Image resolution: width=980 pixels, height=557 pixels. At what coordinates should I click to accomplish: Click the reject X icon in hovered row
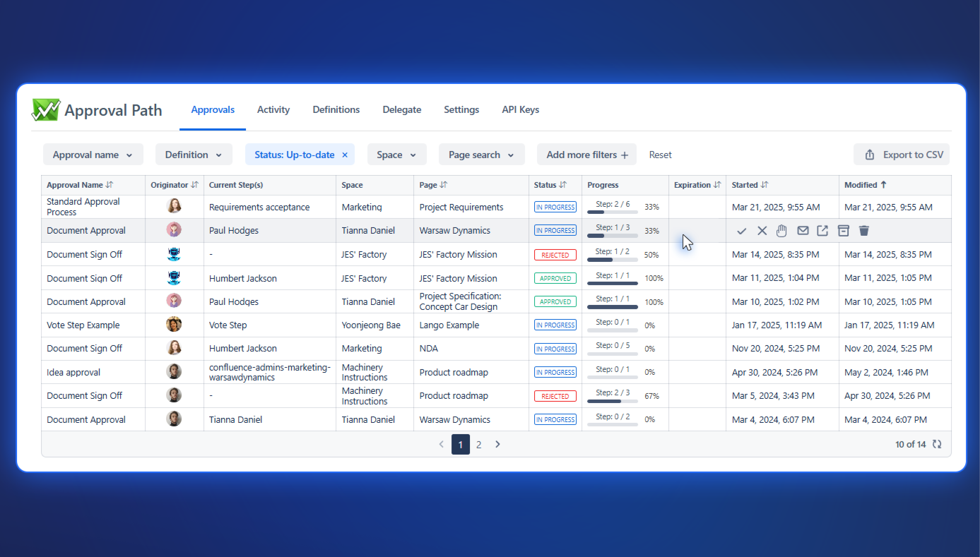[762, 231]
